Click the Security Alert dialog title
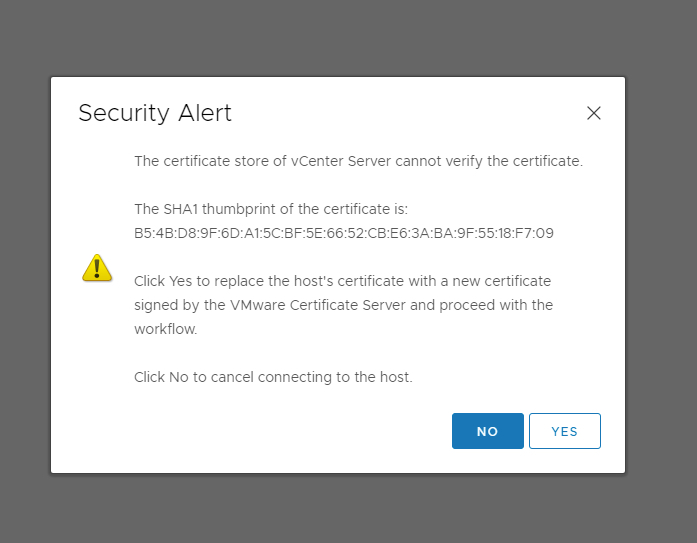 coord(155,113)
